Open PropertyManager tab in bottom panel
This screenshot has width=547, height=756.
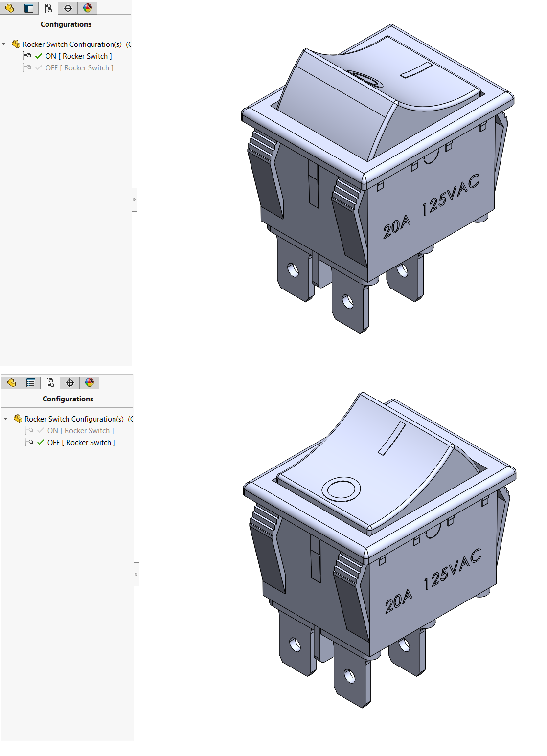(x=31, y=382)
